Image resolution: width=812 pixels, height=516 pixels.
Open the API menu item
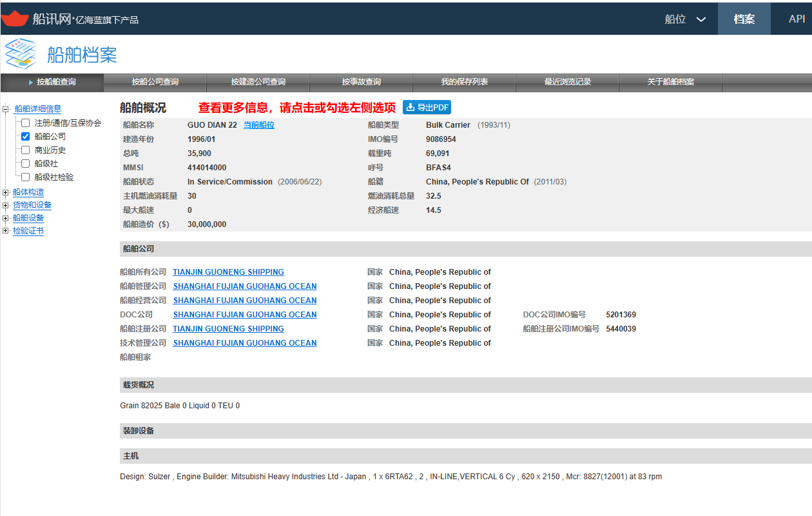point(797,19)
